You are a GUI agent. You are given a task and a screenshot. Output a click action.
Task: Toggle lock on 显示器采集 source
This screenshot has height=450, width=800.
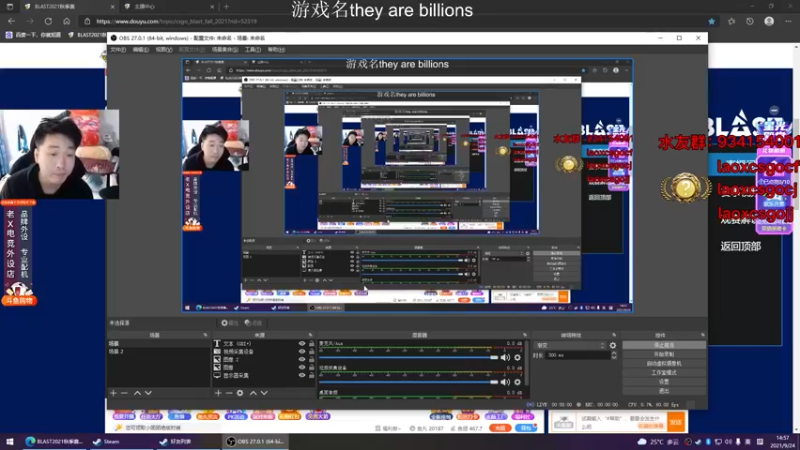(311, 375)
